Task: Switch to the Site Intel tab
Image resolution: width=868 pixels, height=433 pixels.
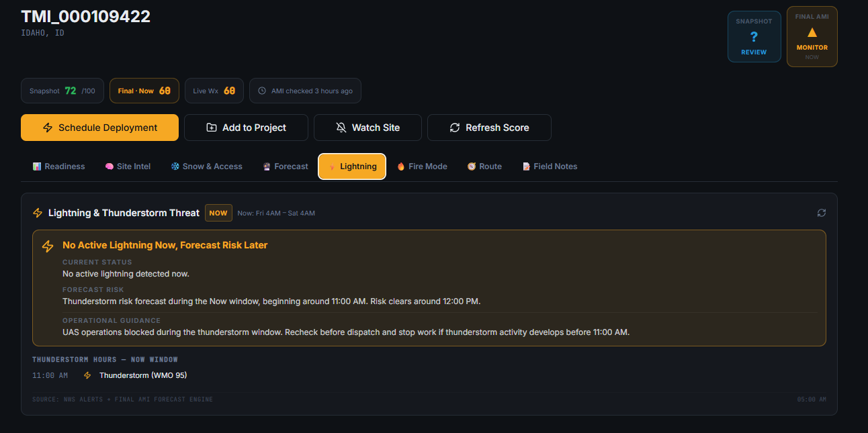Action: pyautogui.click(x=128, y=166)
